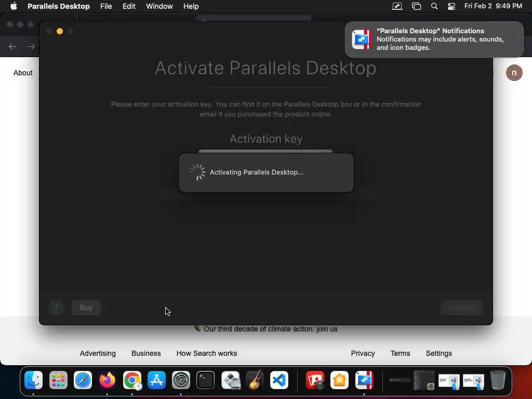
Task: Click the Stage Manager windows icon in menu bar
Action: (x=416, y=6)
